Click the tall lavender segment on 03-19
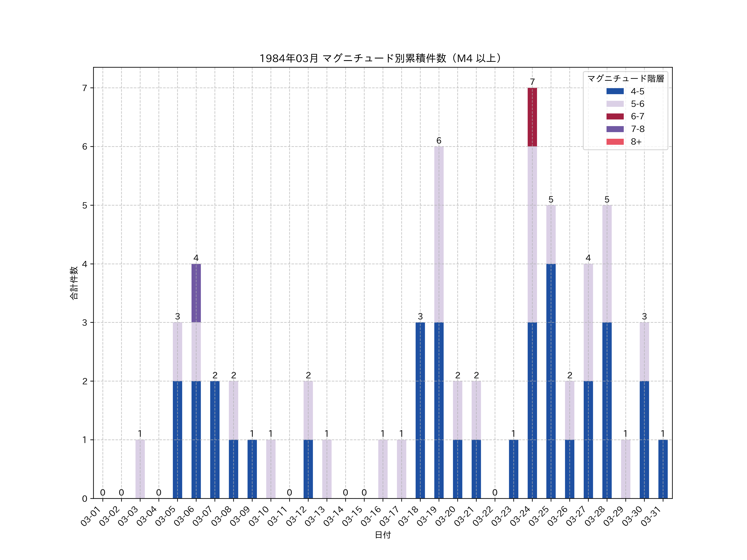Viewport: 747px width, 560px height. (x=439, y=234)
